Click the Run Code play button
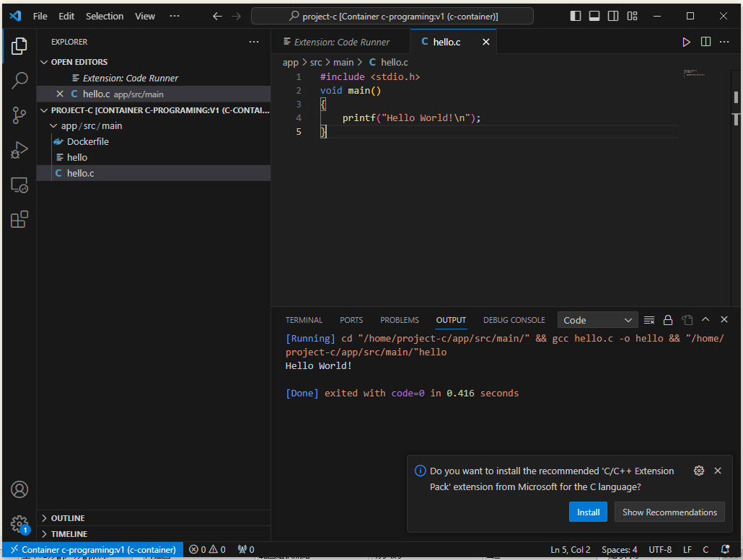Screen dimensions: 743x560 pyautogui.click(x=686, y=43)
